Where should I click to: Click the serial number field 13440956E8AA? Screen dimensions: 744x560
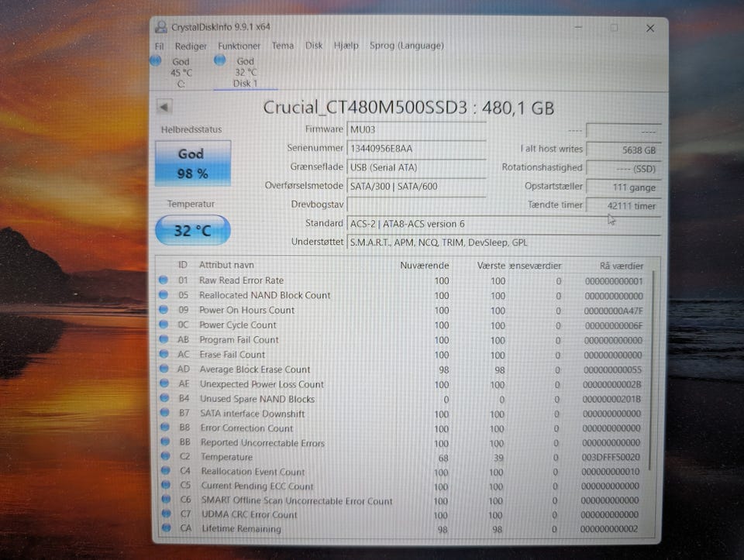coord(416,149)
